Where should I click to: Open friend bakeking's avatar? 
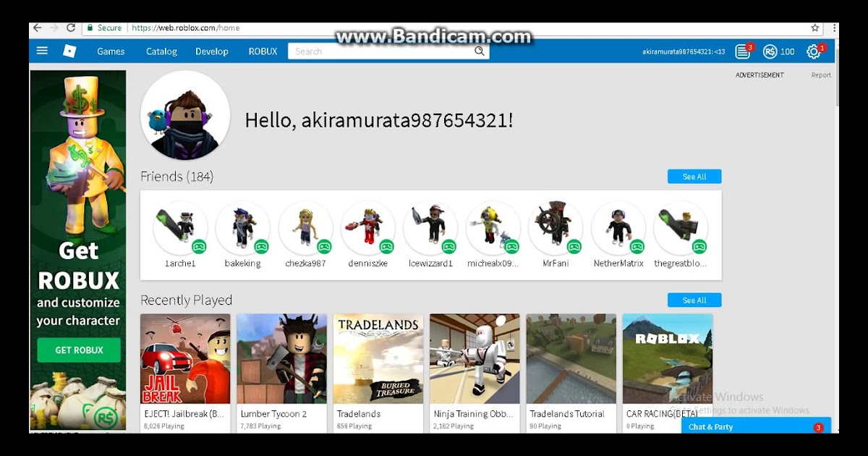pyautogui.click(x=242, y=228)
